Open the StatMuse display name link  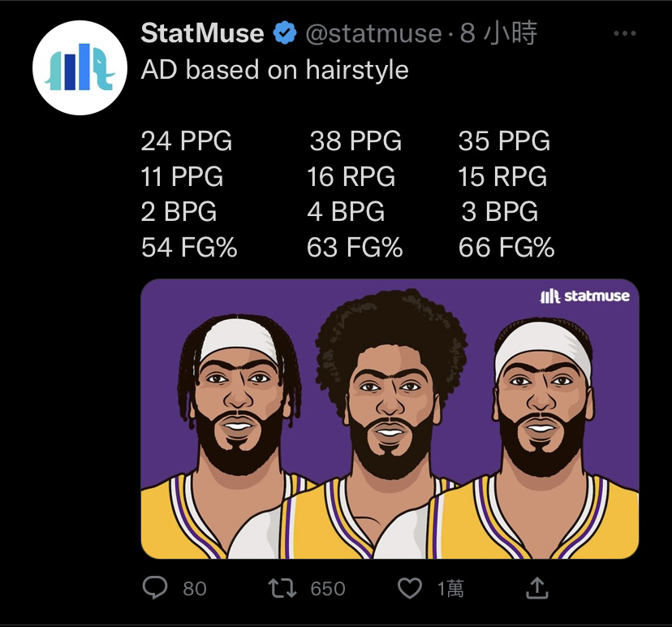point(202,33)
